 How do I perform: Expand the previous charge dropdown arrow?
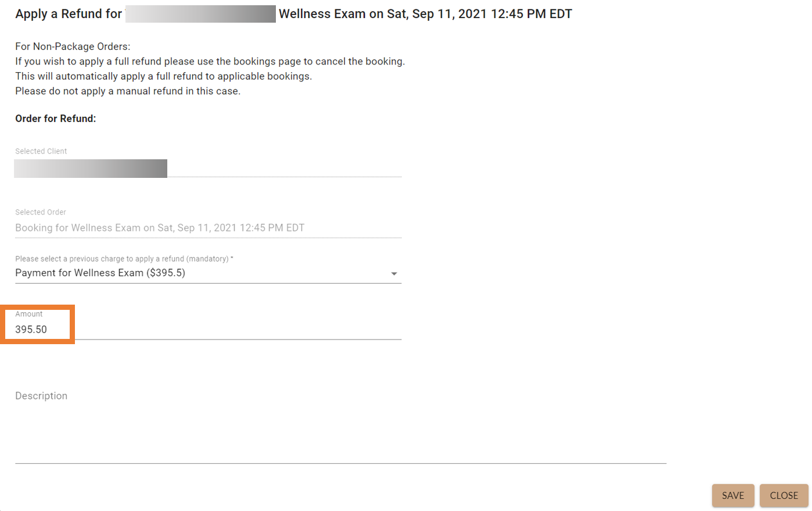click(x=394, y=274)
